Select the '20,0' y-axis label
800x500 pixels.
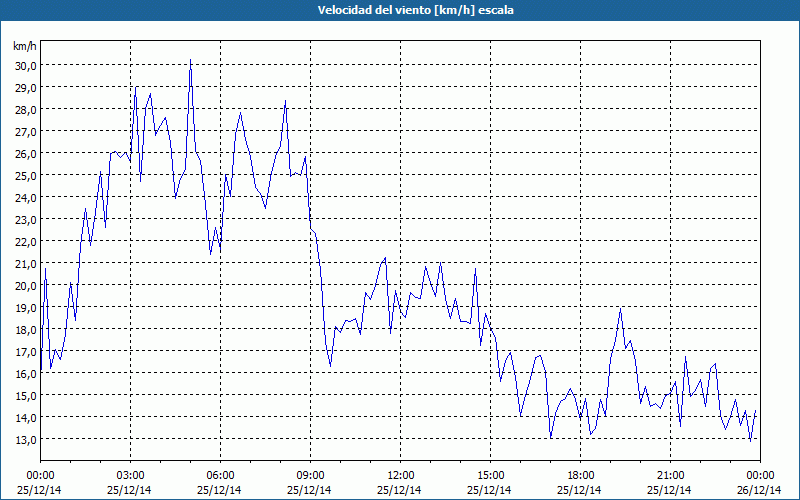(x=24, y=285)
